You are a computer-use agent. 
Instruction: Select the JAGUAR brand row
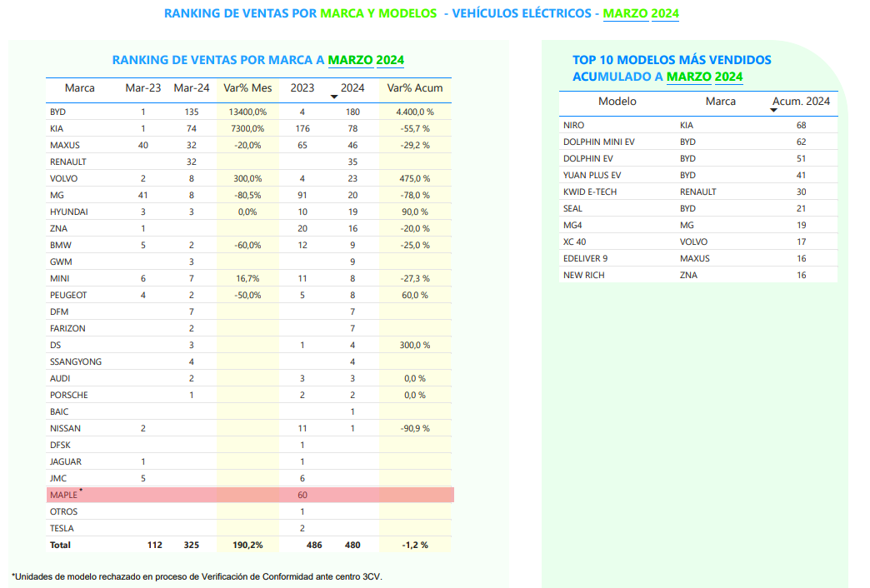pyautogui.click(x=248, y=461)
